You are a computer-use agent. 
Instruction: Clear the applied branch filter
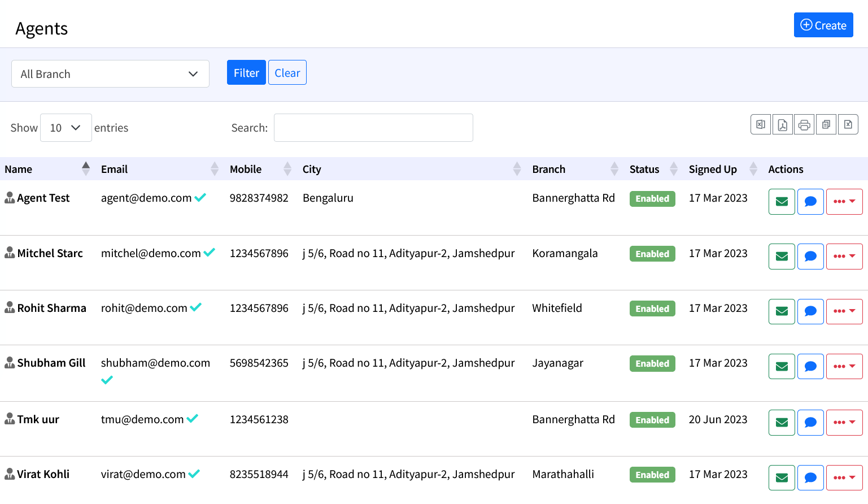pyautogui.click(x=287, y=73)
